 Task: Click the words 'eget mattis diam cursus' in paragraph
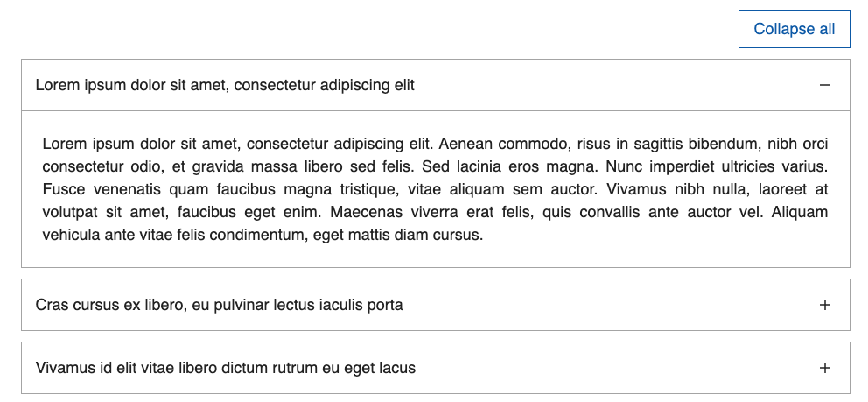click(398, 235)
